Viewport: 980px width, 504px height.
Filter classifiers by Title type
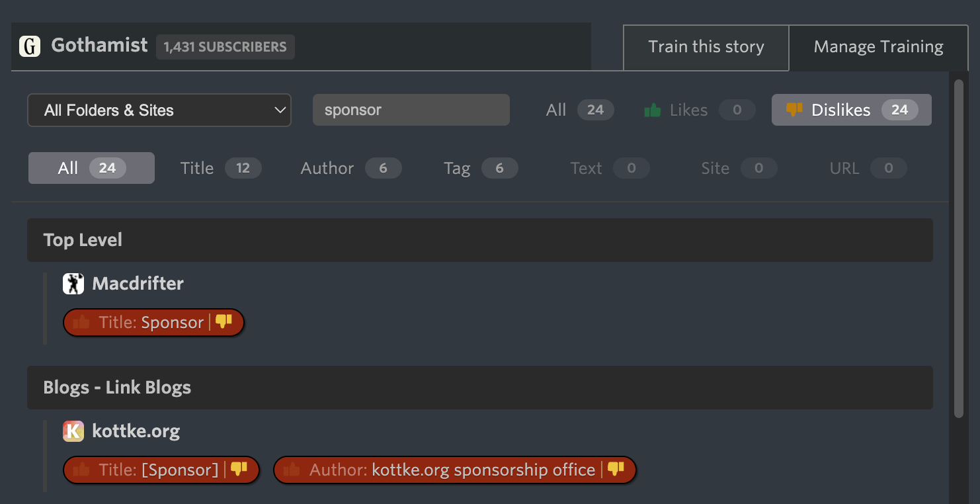(x=221, y=168)
